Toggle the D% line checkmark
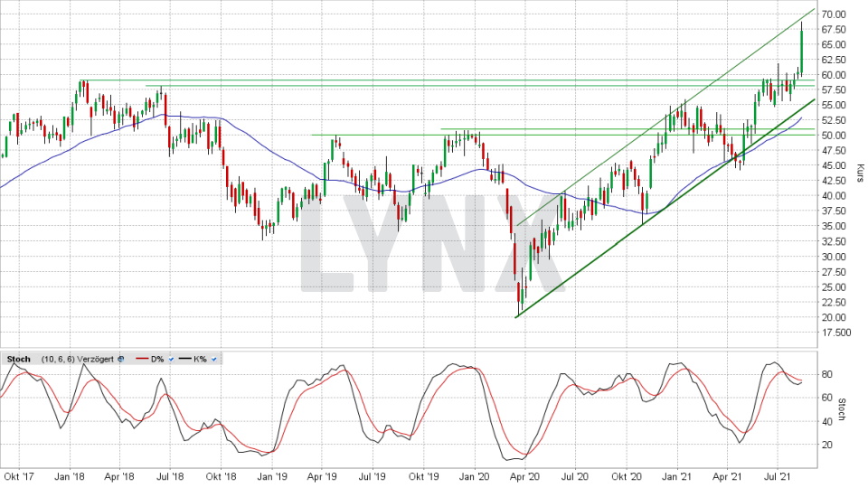This screenshot has height=488, width=868. tap(171, 360)
